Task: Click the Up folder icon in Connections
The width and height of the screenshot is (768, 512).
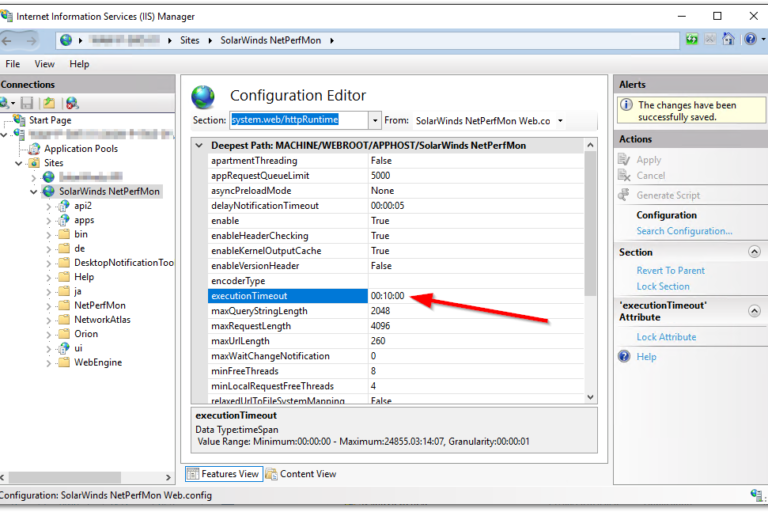Action: coord(49,103)
